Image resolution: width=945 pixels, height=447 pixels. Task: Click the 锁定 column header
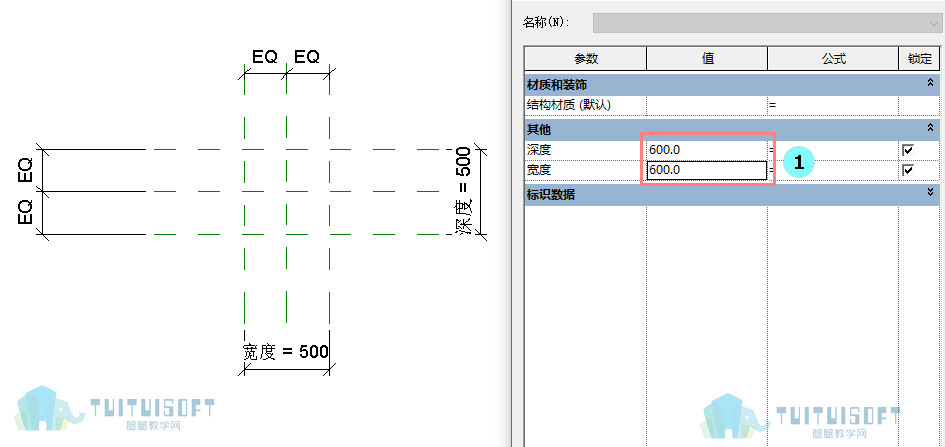pos(919,58)
